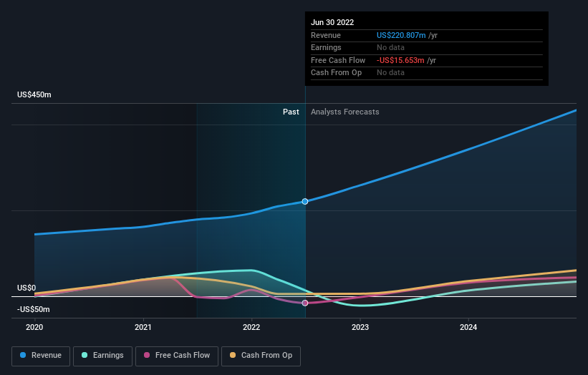Click the Past section label
Screen dimensions: 588x375
291,112
